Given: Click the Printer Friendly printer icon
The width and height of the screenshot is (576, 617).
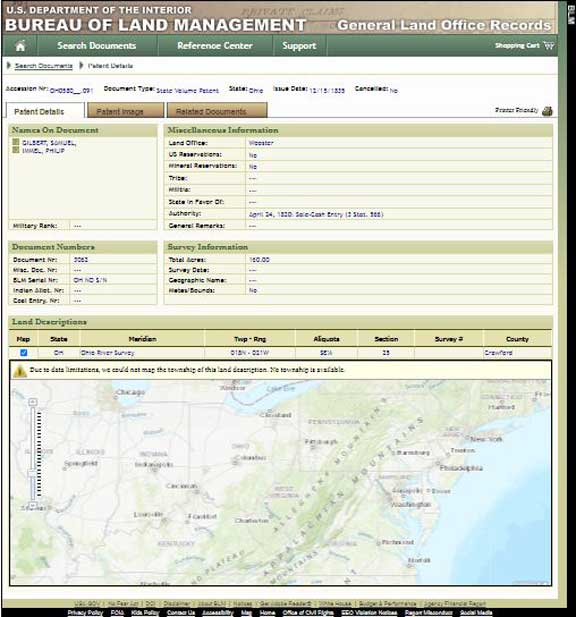Looking at the screenshot, I should [x=547, y=111].
